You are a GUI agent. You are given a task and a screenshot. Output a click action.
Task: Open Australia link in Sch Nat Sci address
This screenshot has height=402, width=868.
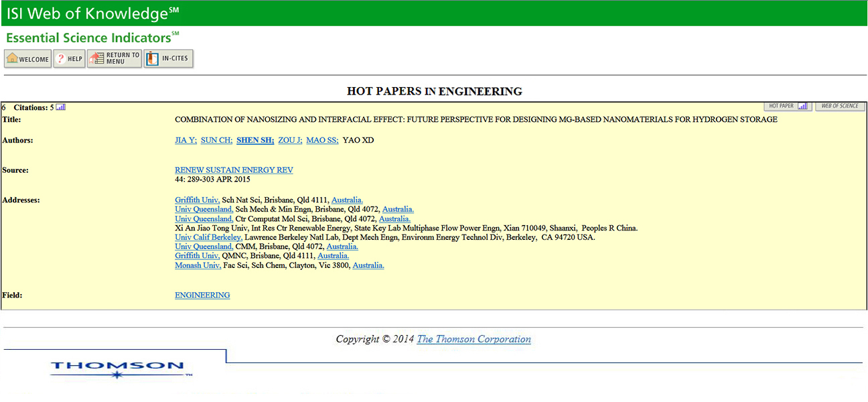347,200
